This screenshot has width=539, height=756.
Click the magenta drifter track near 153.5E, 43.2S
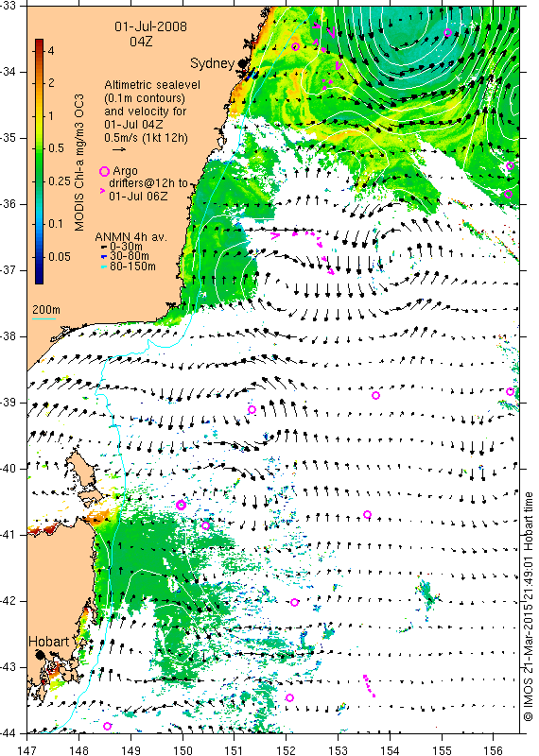point(369,686)
